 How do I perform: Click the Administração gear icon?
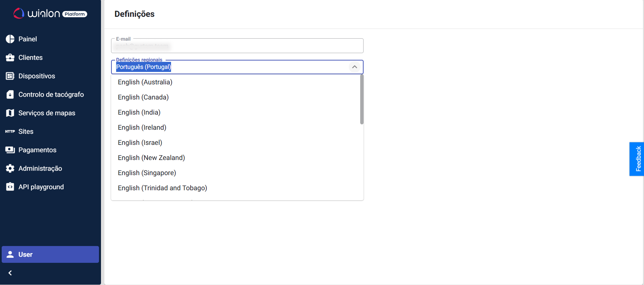pos(10,168)
